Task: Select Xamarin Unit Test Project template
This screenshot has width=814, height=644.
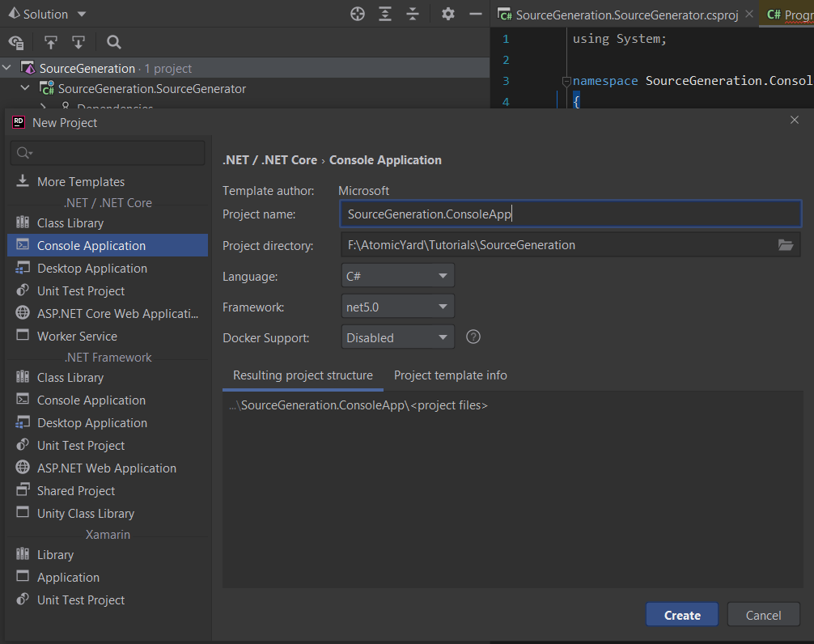Action: point(108,600)
